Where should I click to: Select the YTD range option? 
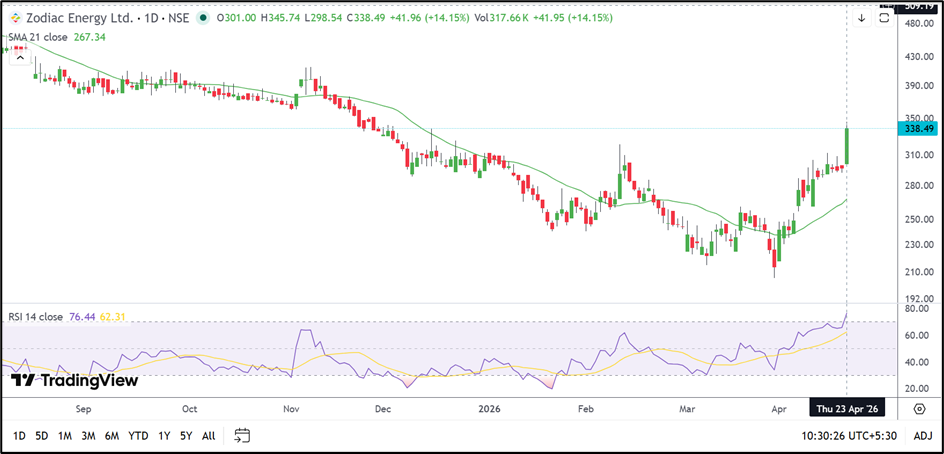139,436
